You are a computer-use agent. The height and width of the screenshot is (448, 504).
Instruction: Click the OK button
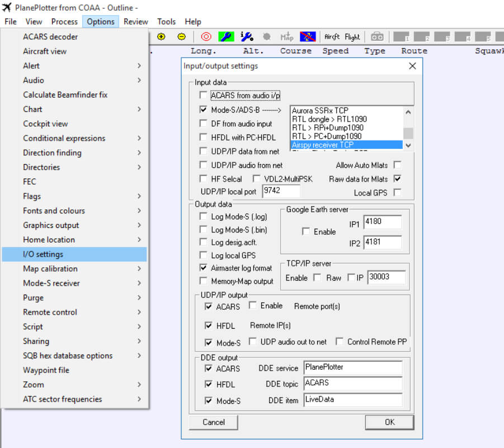[x=389, y=422]
